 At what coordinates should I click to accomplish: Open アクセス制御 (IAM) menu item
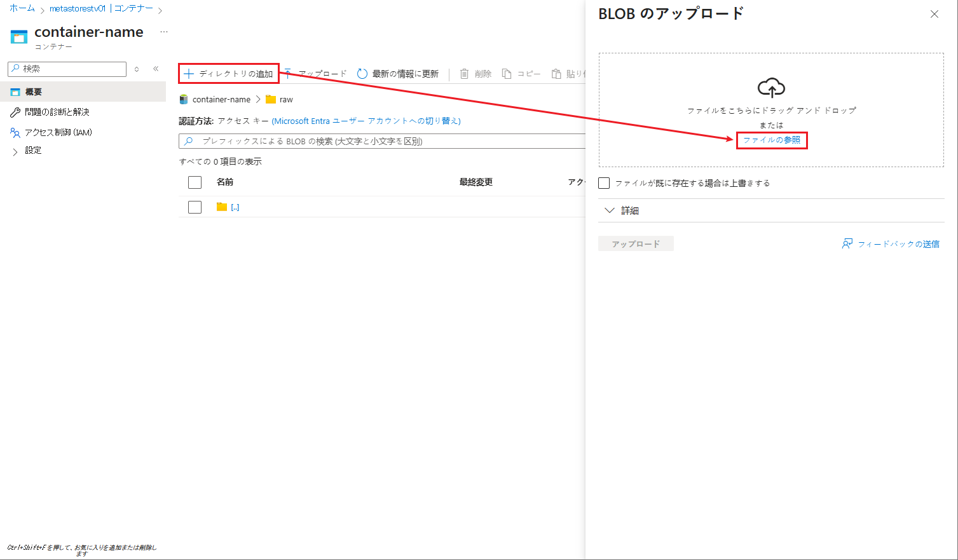click(58, 132)
